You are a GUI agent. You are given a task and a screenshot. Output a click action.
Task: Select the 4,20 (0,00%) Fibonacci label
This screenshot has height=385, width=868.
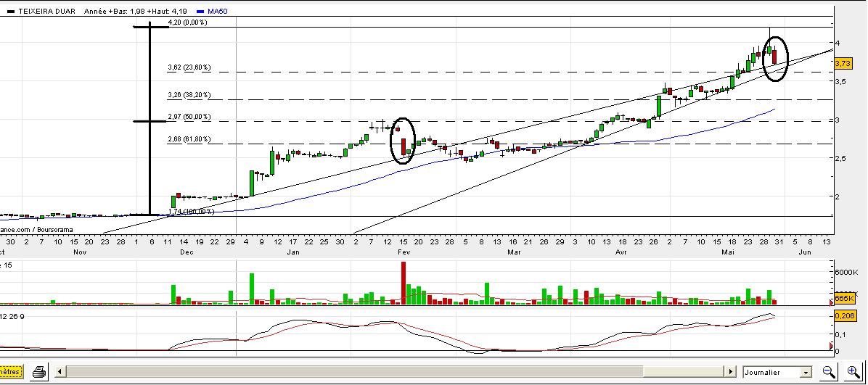pyautogui.click(x=187, y=22)
